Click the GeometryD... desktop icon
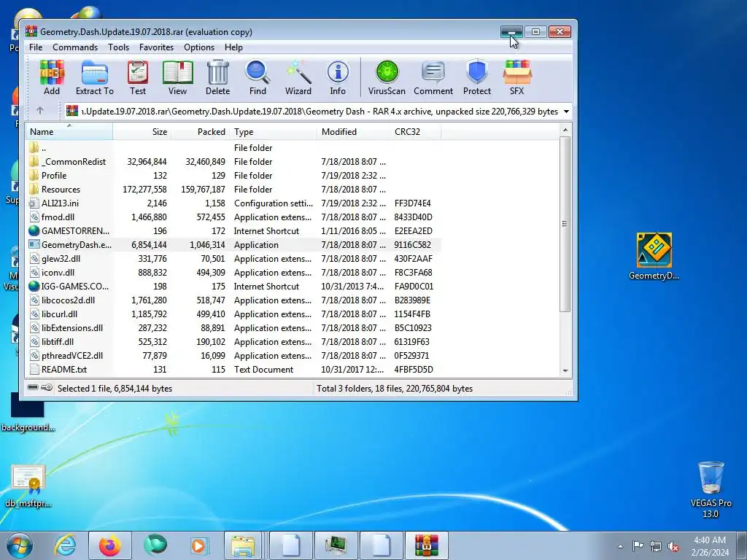The width and height of the screenshot is (747, 560). pyautogui.click(x=654, y=256)
